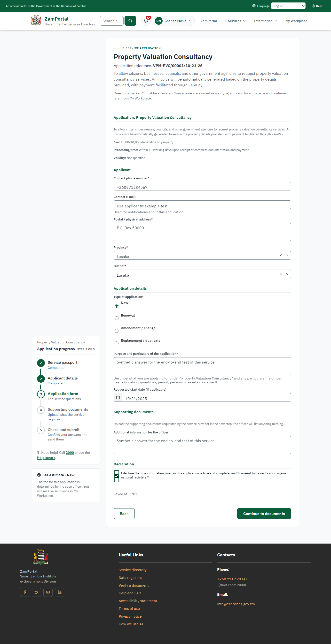Click the green search magnifier button
331x644 pixels.
[x=130, y=21]
